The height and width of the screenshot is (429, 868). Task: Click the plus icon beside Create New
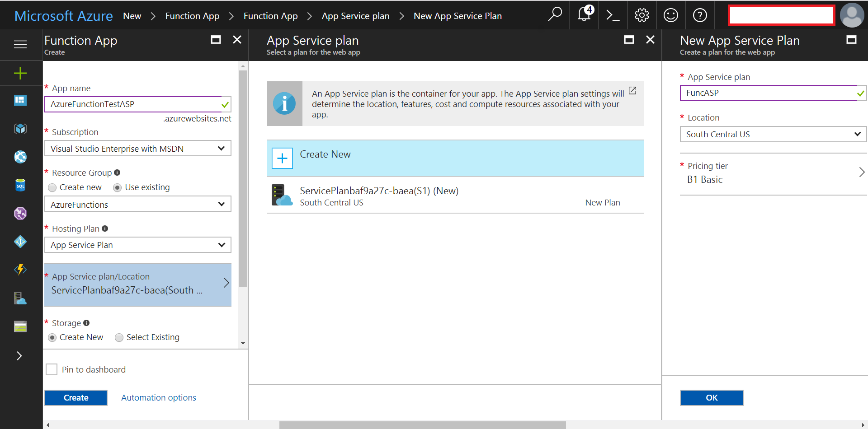[x=282, y=158]
